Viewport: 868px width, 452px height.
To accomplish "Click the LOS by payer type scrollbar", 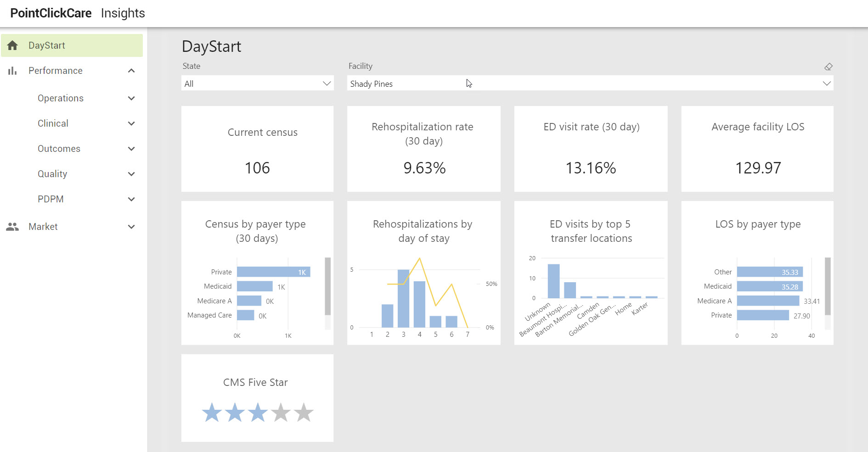I will point(828,286).
